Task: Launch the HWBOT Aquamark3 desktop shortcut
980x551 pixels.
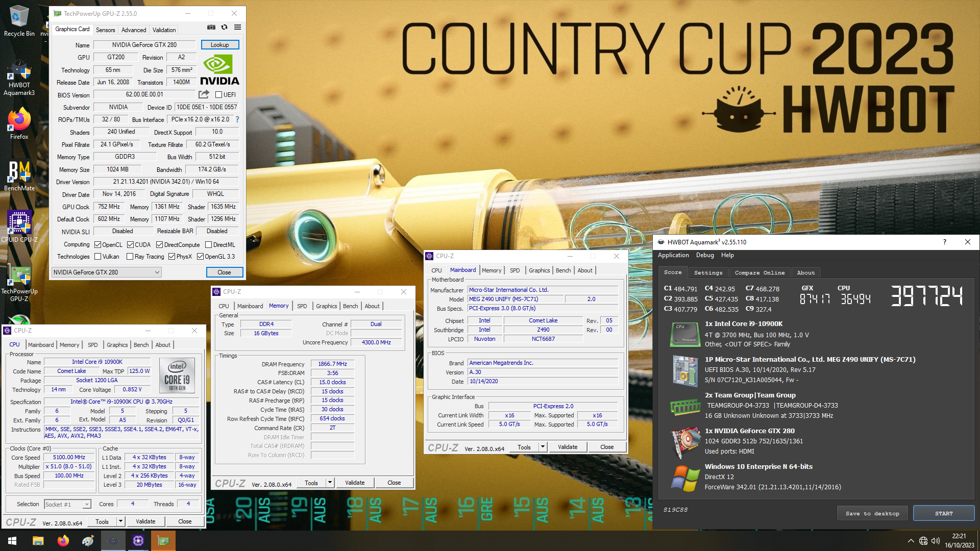Action: click(19, 78)
